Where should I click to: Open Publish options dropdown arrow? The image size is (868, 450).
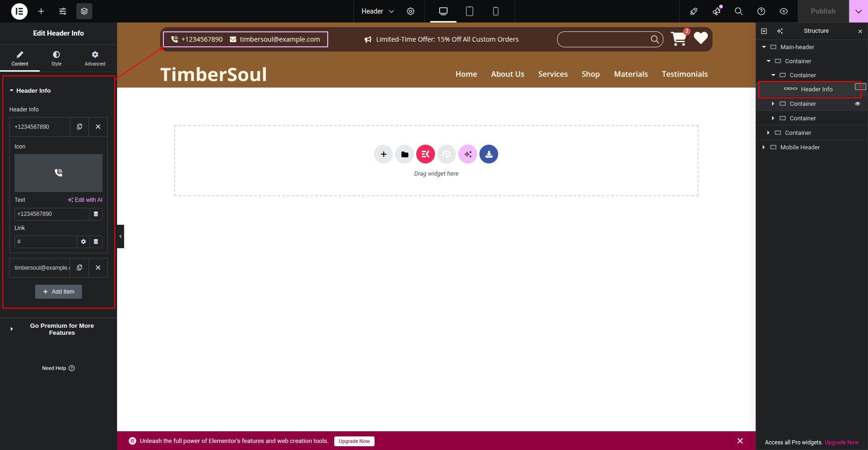tap(858, 11)
